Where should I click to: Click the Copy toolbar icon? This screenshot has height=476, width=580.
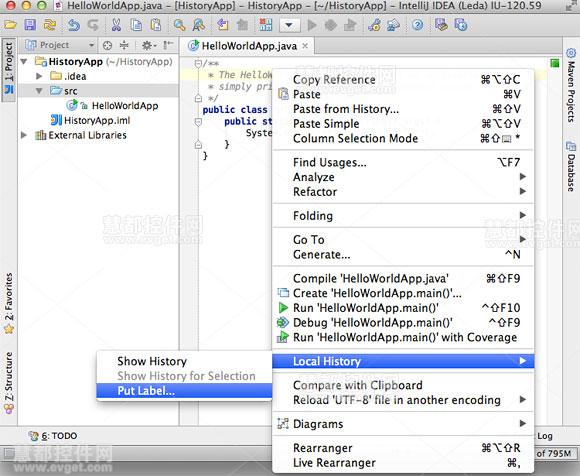[136, 25]
